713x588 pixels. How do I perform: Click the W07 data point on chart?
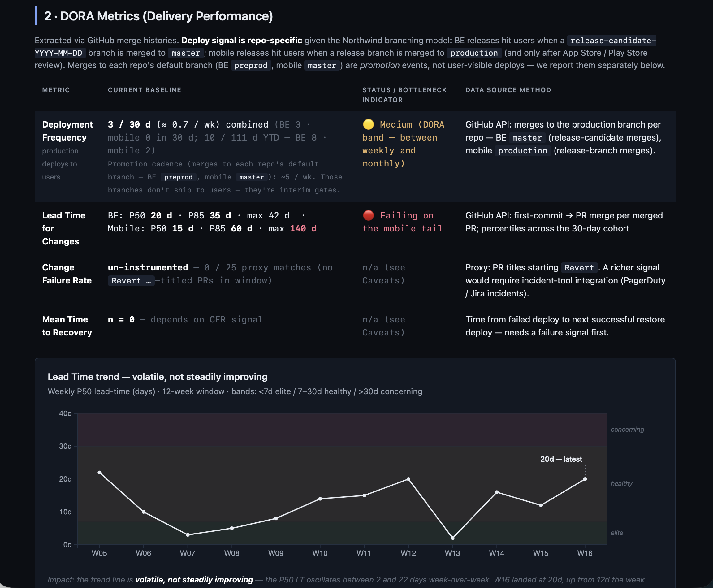pyautogui.click(x=188, y=535)
